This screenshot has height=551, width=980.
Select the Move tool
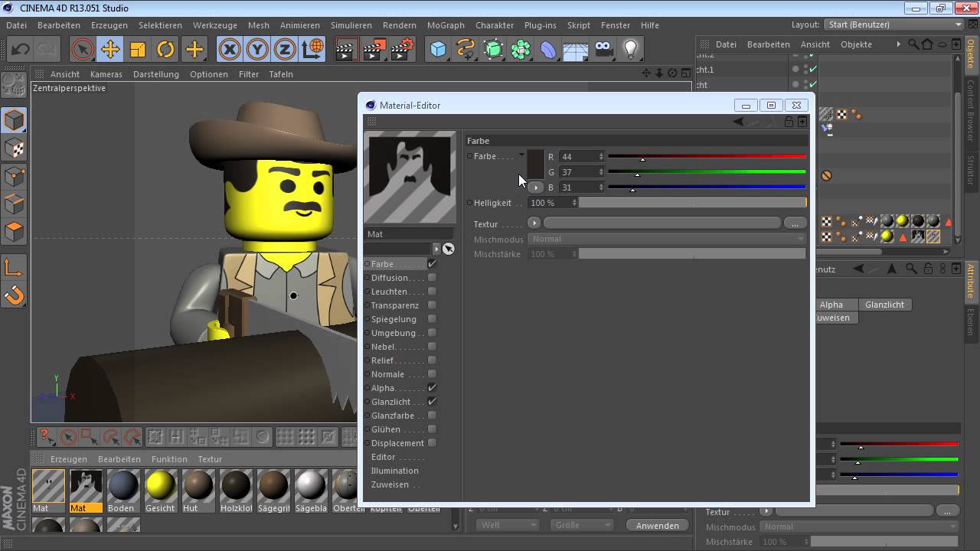pyautogui.click(x=110, y=50)
